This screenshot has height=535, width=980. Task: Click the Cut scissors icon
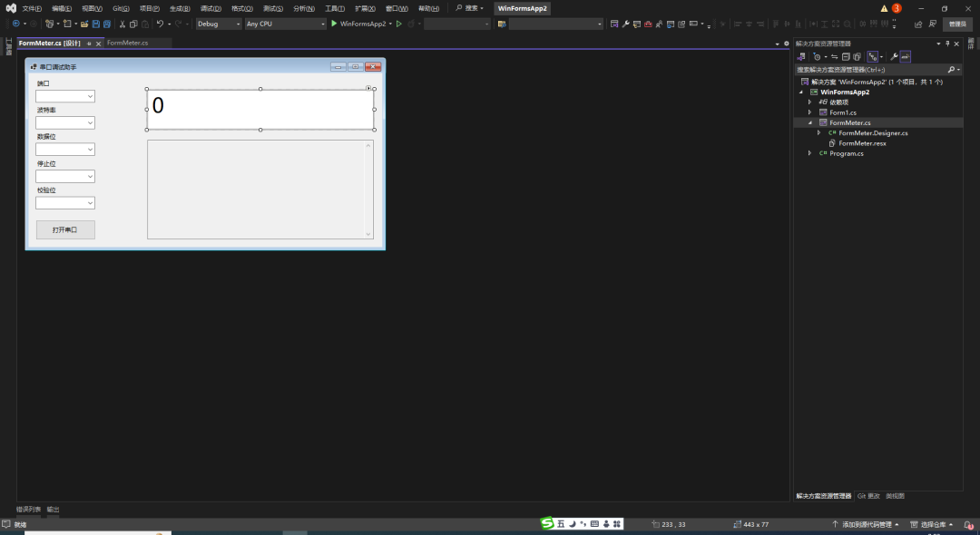click(122, 24)
